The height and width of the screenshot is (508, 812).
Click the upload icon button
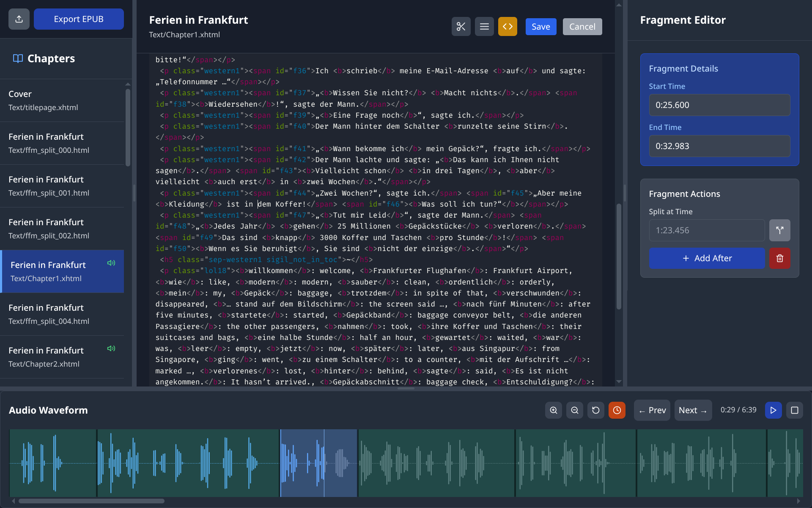[x=19, y=19]
